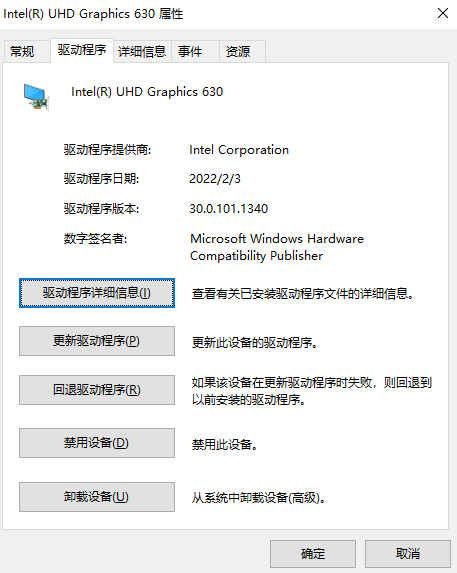Open 驱动程序详细信息 button

(97, 293)
